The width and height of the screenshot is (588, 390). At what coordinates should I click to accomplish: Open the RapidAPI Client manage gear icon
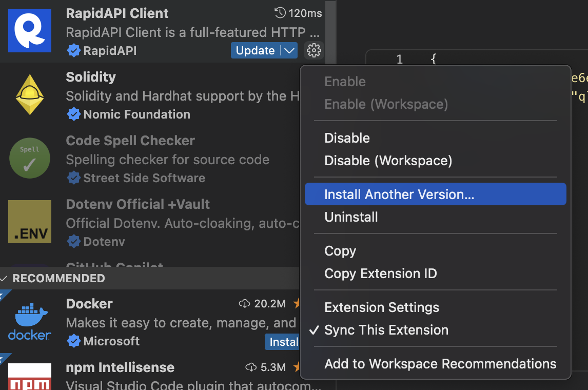coord(313,50)
